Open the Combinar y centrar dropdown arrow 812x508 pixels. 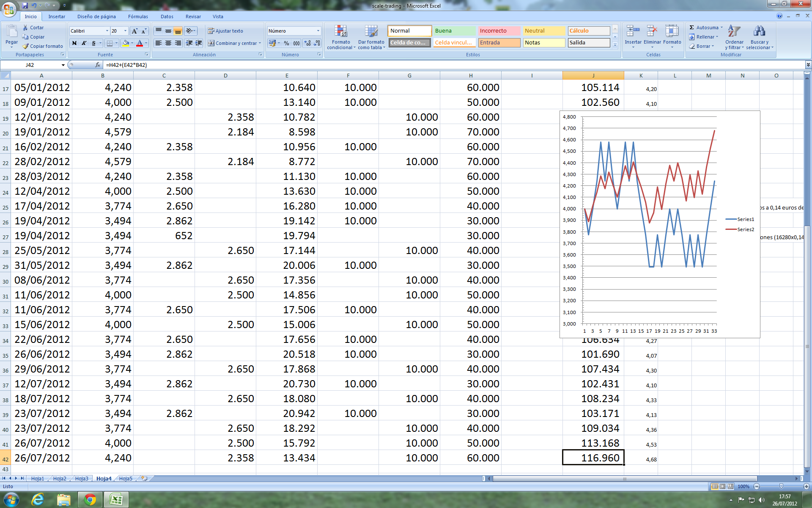click(260, 43)
